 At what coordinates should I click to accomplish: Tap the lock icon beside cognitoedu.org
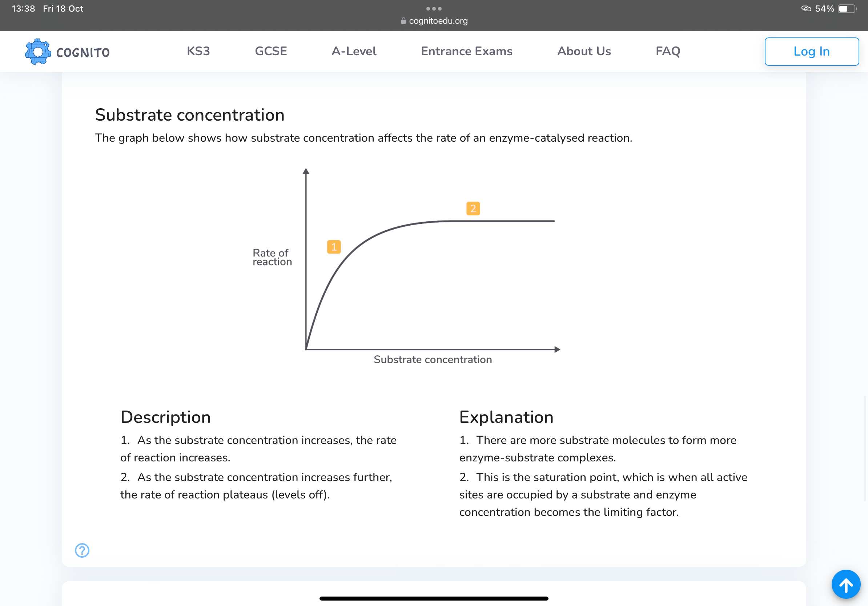point(403,21)
